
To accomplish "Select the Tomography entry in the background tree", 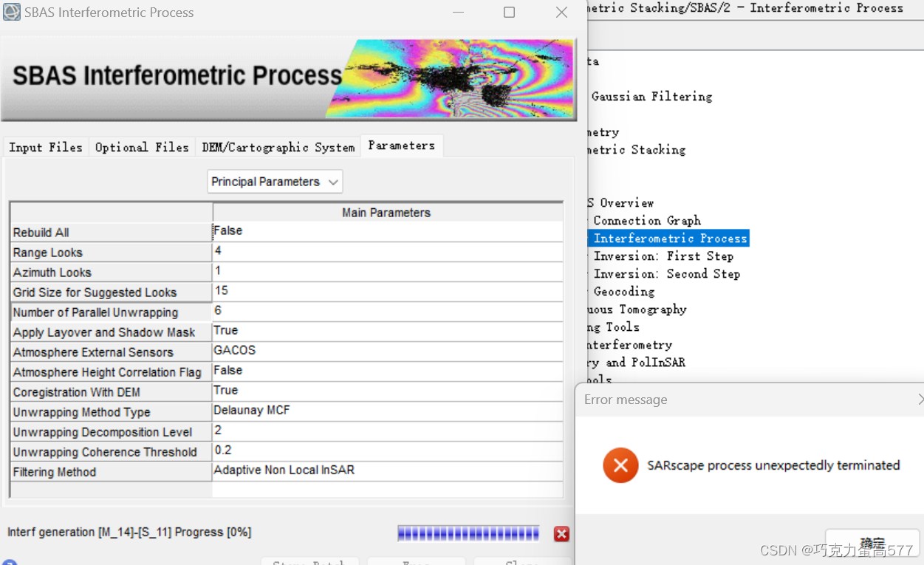I will [x=638, y=309].
